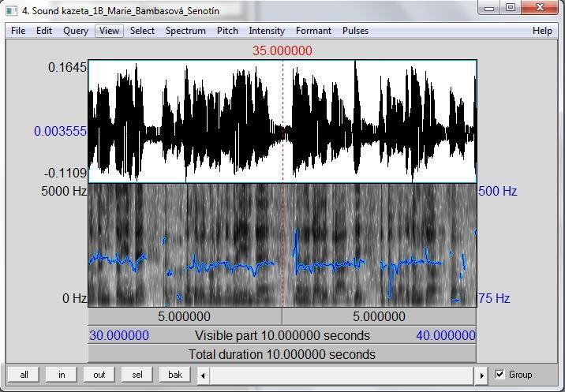Open the Pitch menu
Screen dimensions: 565x392
coord(227,31)
